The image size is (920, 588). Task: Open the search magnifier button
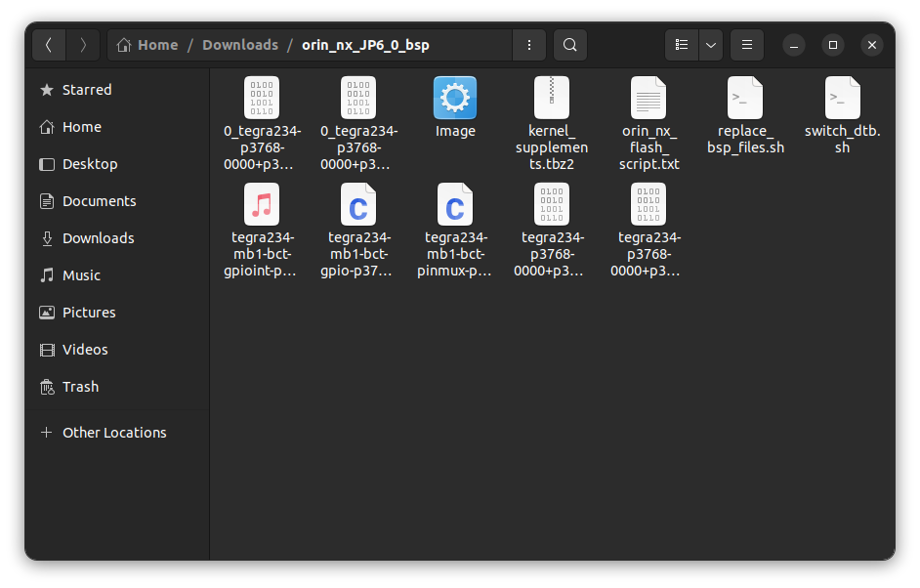point(569,45)
